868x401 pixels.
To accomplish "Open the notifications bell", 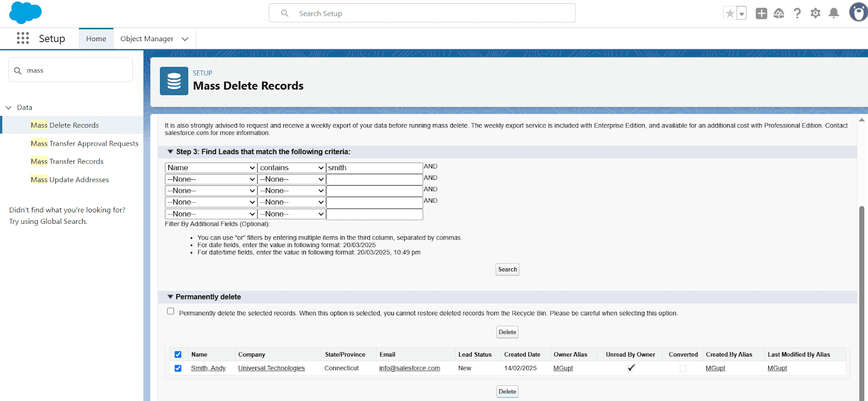I will (x=834, y=14).
